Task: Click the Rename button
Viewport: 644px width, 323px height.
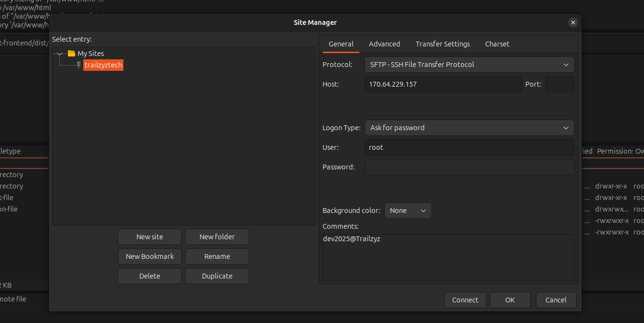Action: [217, 256]
